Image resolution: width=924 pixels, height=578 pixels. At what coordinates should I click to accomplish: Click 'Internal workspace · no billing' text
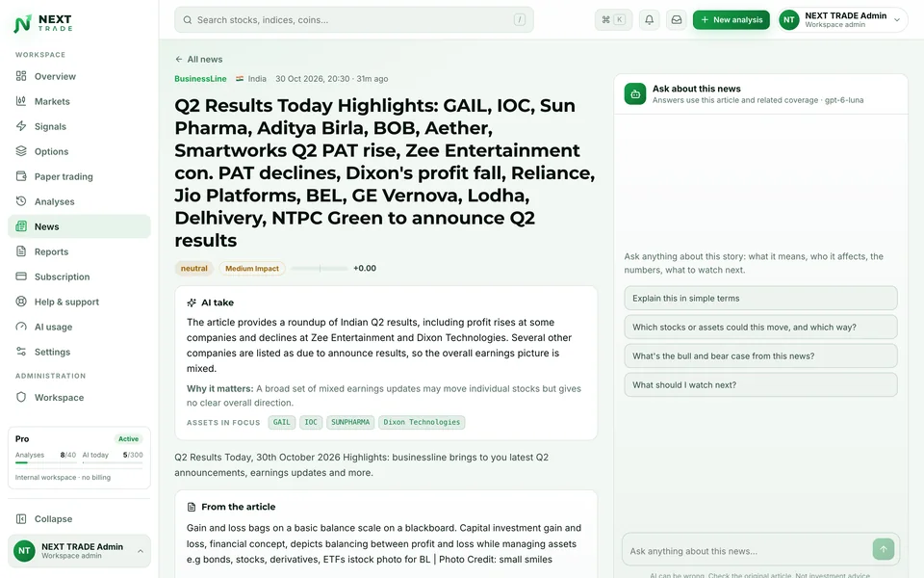tap(64, 478)
